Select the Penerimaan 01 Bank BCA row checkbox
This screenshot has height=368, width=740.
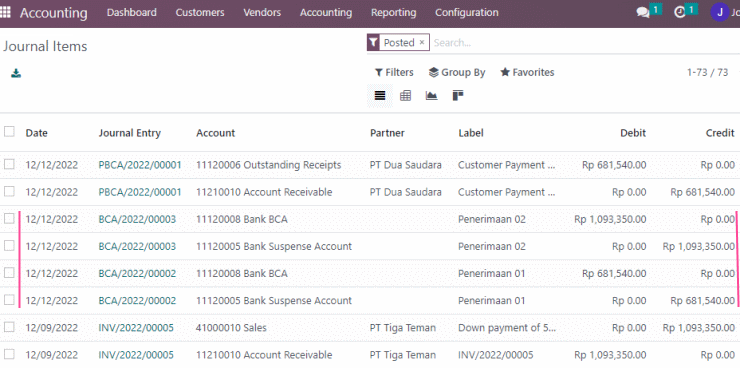point(9,272)
